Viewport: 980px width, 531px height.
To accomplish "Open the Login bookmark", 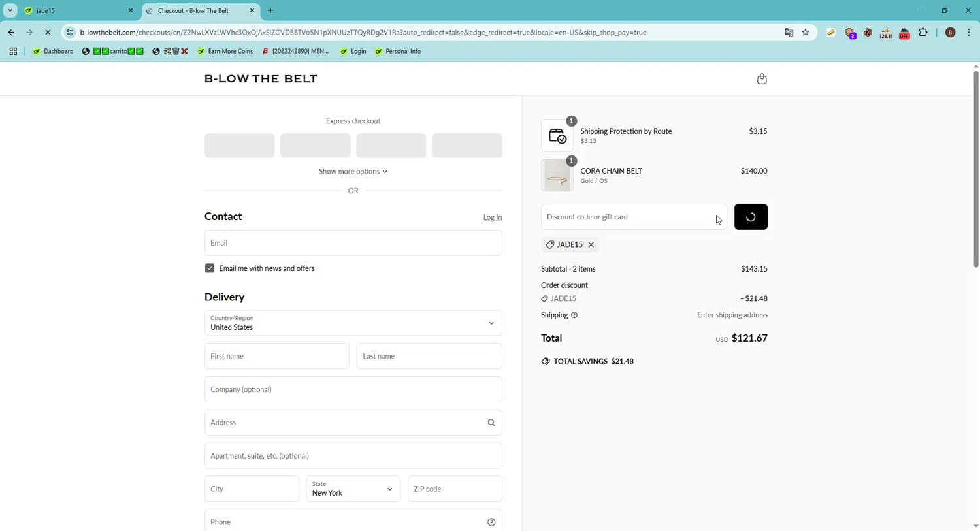I will (353, 51).
